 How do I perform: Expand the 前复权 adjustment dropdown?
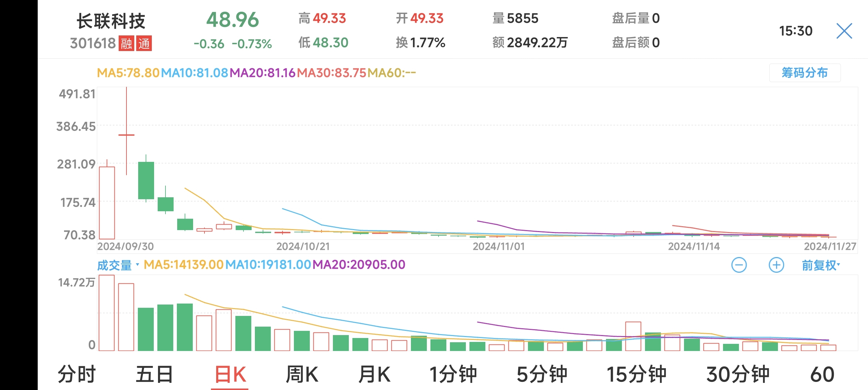point(821,265)
